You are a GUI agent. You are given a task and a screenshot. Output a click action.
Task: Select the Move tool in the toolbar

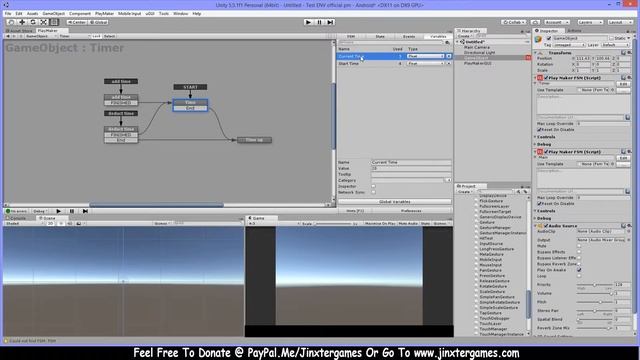click(22, 22)
